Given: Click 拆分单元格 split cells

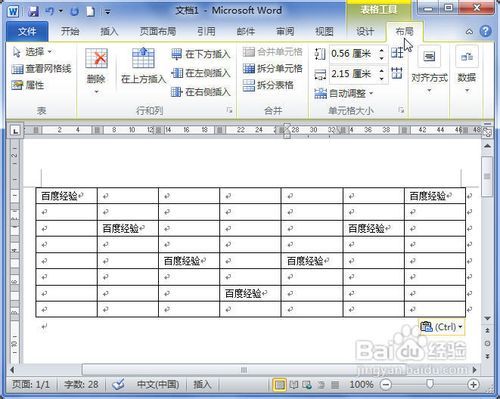Looking at the screenshot, I should (273, 69).
